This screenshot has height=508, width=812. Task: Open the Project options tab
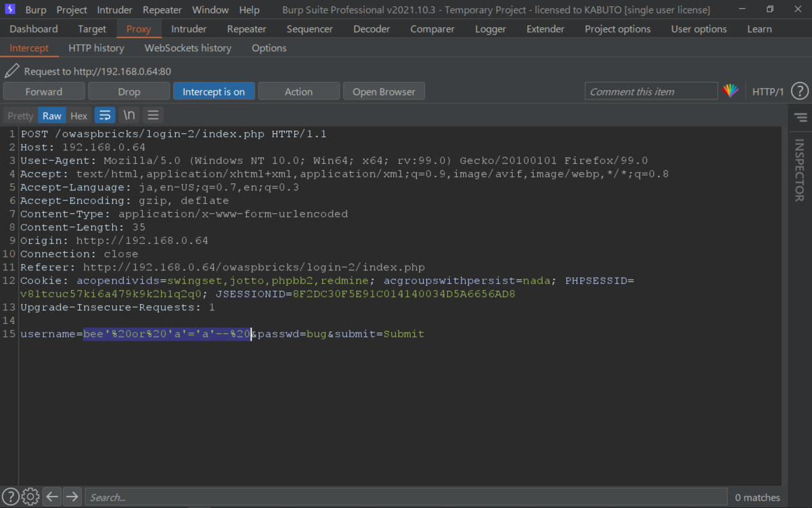click(618, 29)
